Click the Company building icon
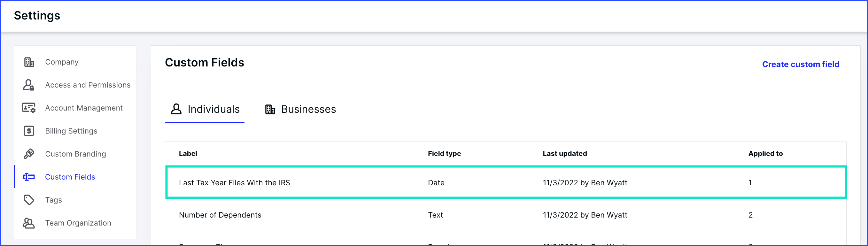The image size is (868, 246). tap(29, 62)
